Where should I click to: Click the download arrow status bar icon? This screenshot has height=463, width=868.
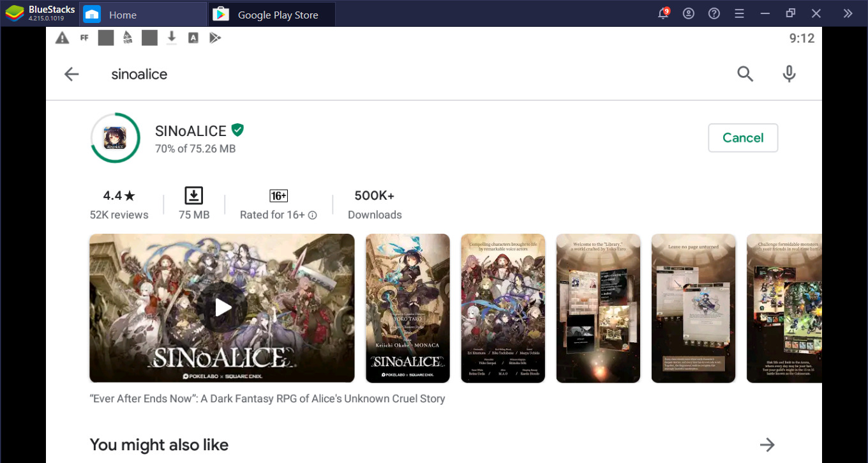click(x=171, y=38)
